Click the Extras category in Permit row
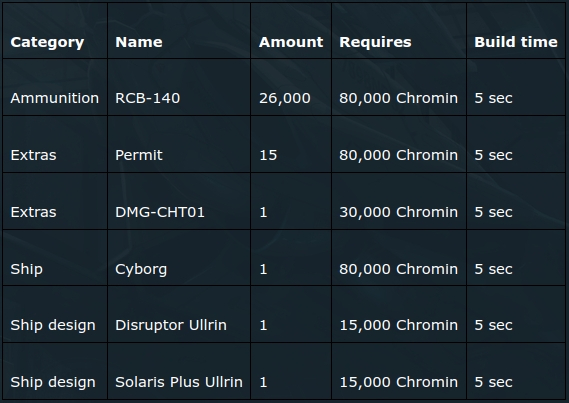The height and width of the screenshot is (403, 569). (x=33, y=155)
